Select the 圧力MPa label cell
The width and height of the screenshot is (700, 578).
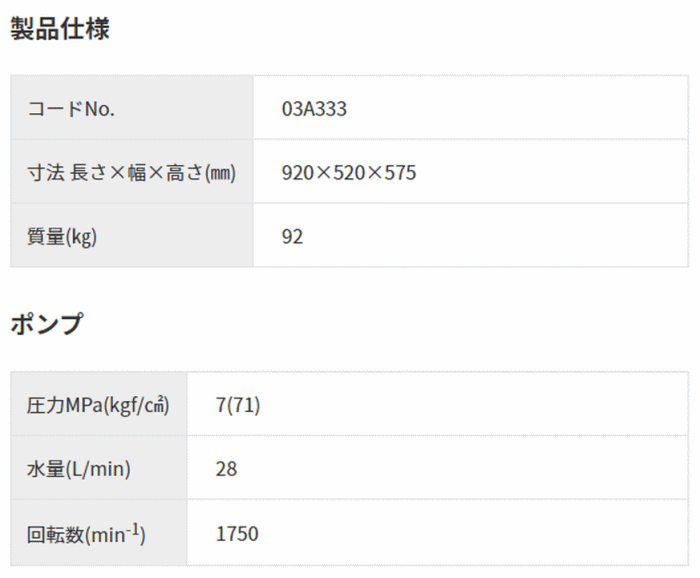point(98,404)
